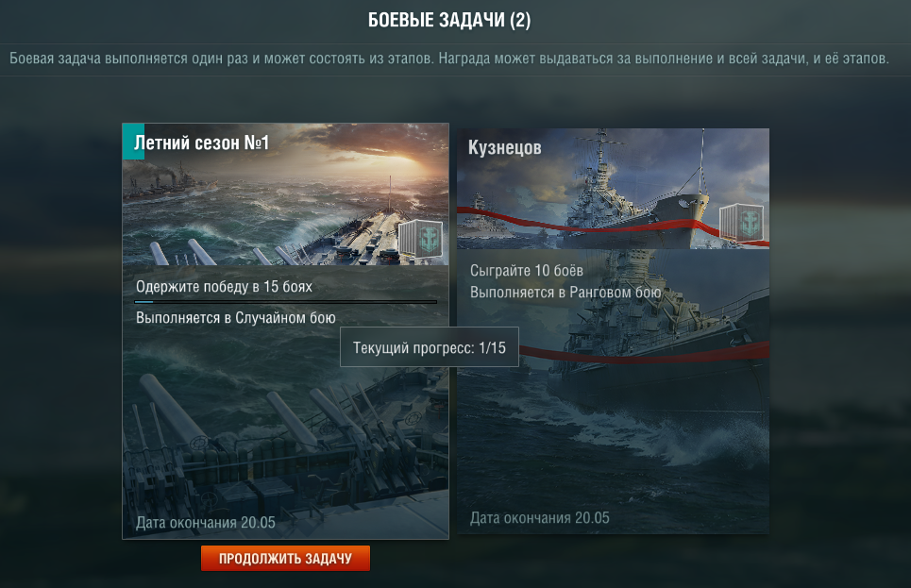Open the battleship banner of Кузнецов task

pyautogui.click(x=613, y=189)
